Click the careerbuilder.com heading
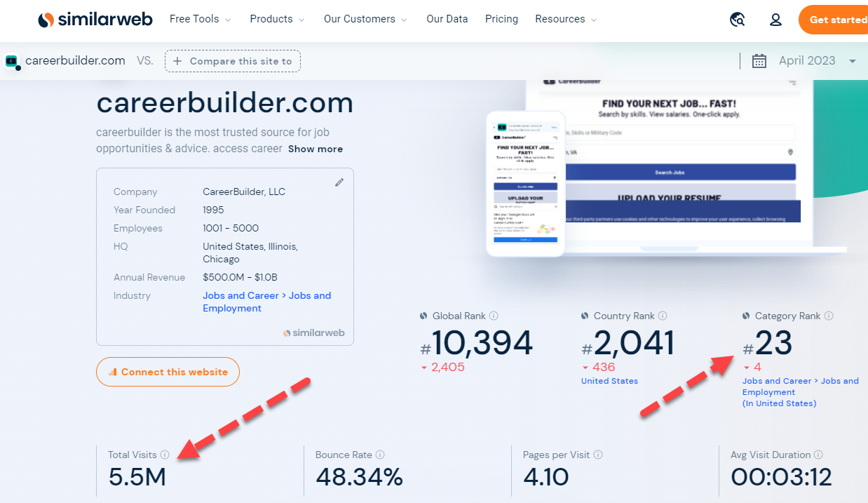 224,103
